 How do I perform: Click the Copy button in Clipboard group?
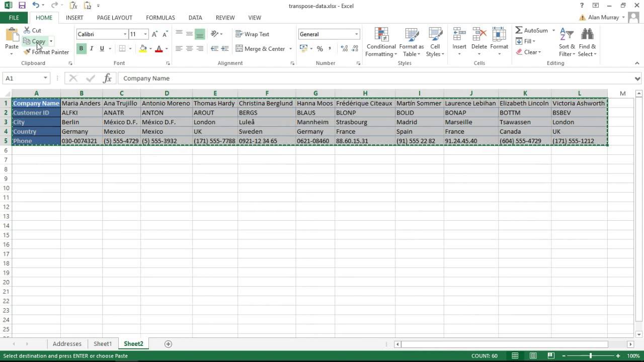[x=36, y=41]
